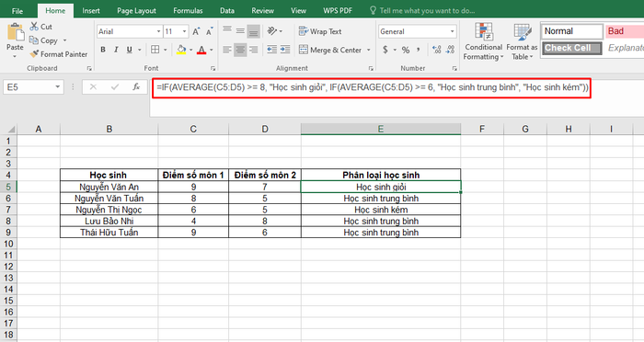Toggle Wrap Text button

pos(320,31)
